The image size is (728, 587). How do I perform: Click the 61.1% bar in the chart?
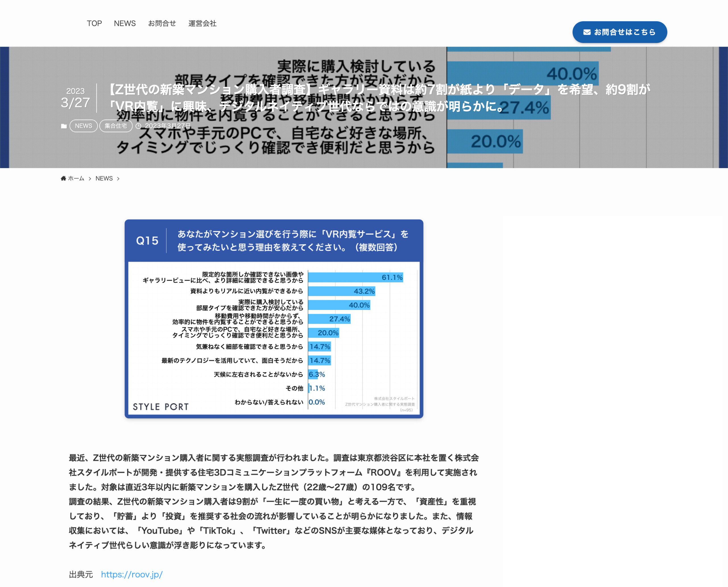coord(355,277)
